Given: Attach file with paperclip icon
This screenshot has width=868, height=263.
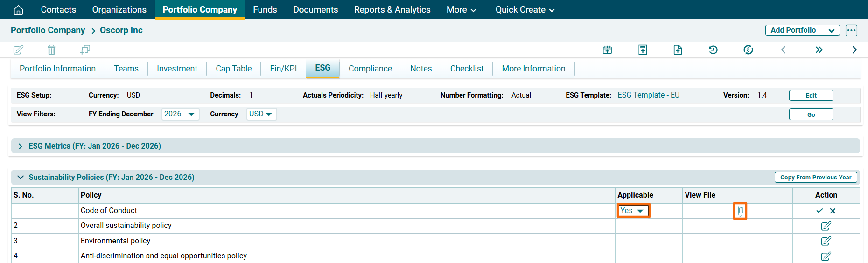Looking at the screenshot, I should point(740,211).
